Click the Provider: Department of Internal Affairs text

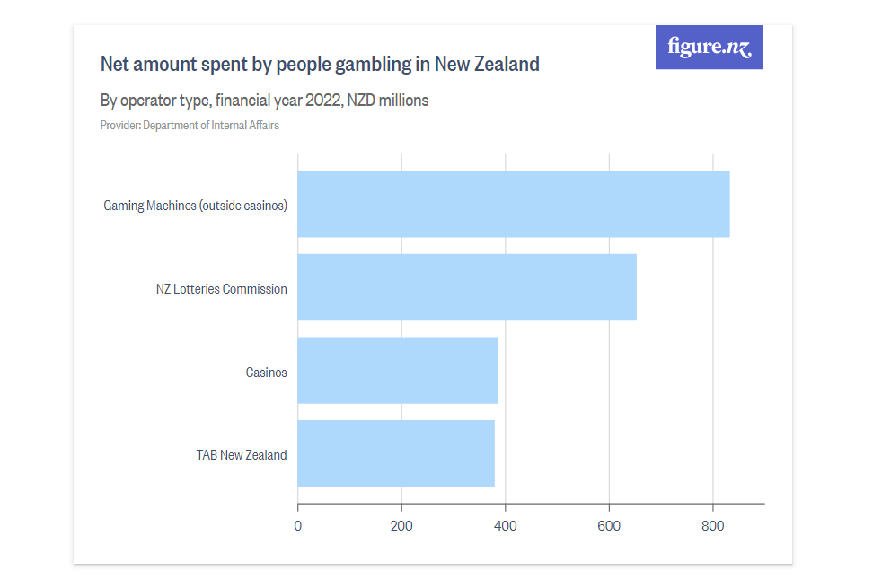(x=190, y=125)
